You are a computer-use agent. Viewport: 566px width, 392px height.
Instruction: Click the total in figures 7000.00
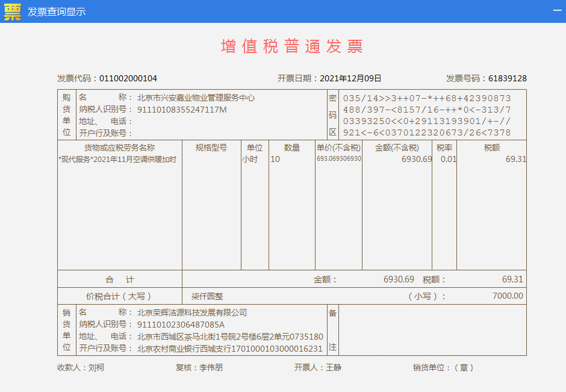pyautogui.click(x=508, y=296)
